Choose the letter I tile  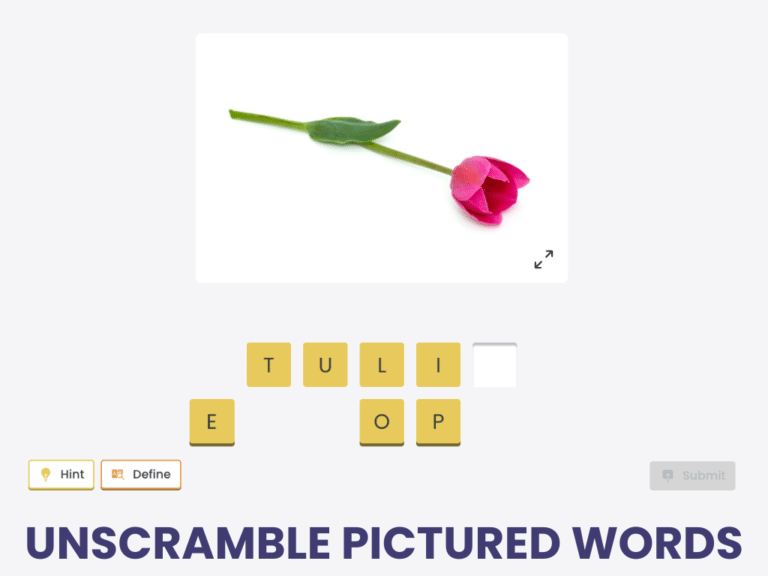click(438, 365)
